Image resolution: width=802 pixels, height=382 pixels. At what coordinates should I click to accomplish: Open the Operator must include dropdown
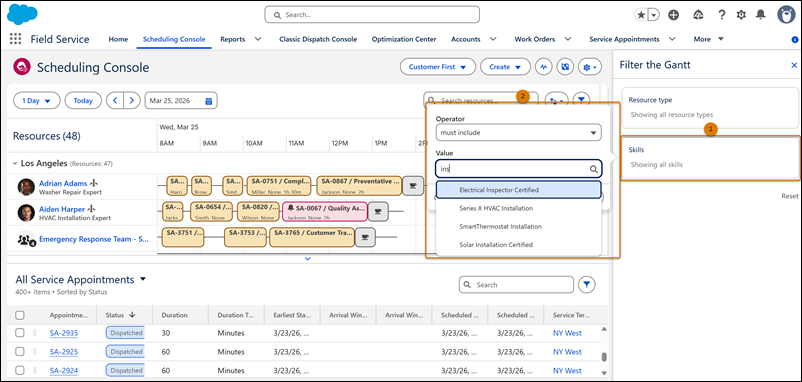coord(519,132)
